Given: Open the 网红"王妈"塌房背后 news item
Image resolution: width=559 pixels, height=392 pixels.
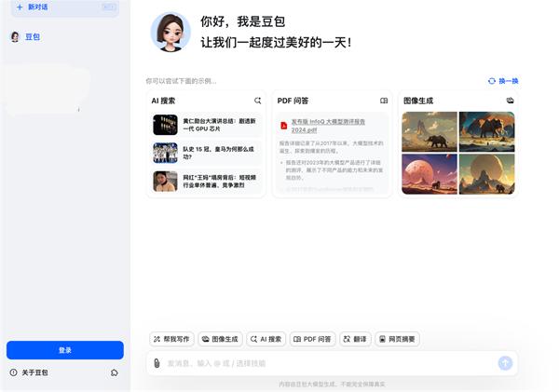Looking at the screenshot, I should point(206,181).
